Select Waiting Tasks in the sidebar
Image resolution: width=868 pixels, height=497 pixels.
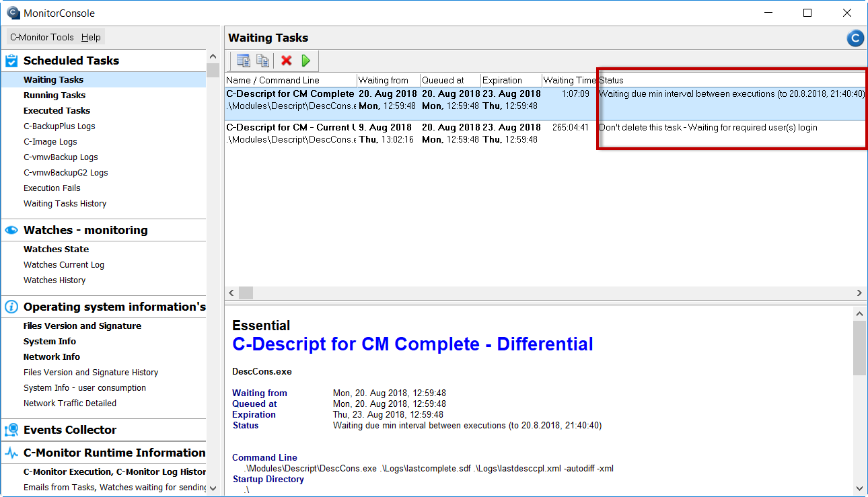click(x=103, y=79)
